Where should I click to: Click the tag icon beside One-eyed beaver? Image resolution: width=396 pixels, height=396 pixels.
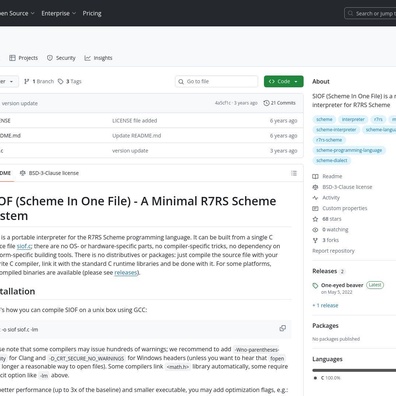pyautogui.click(x=315, y=285)
